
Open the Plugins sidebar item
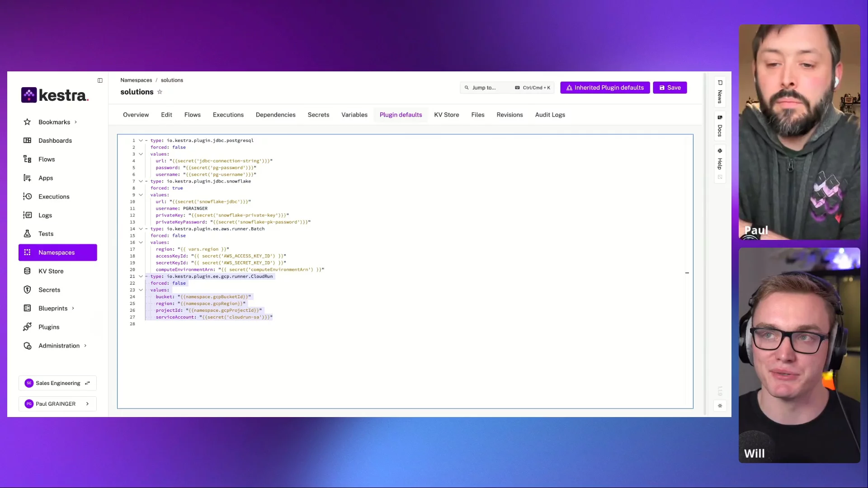pos(49,327)
